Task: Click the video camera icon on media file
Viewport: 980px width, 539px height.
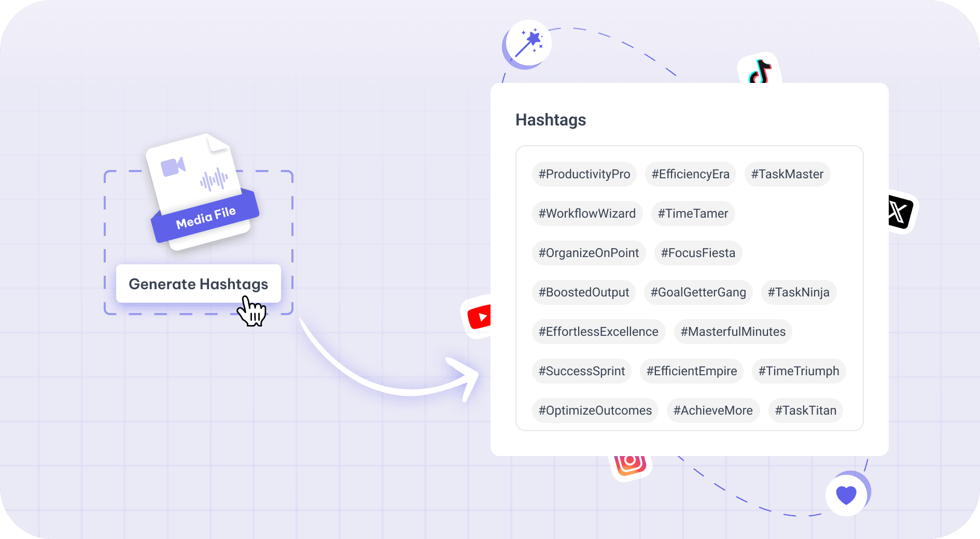Action: tap(173, 167)
